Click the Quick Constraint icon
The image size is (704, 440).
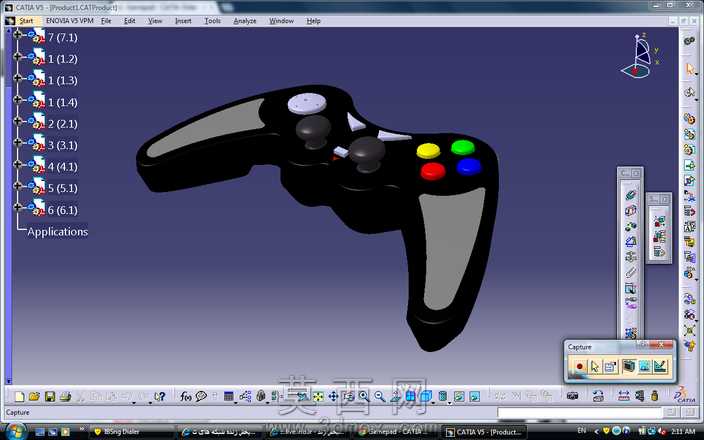pos(630,288)
